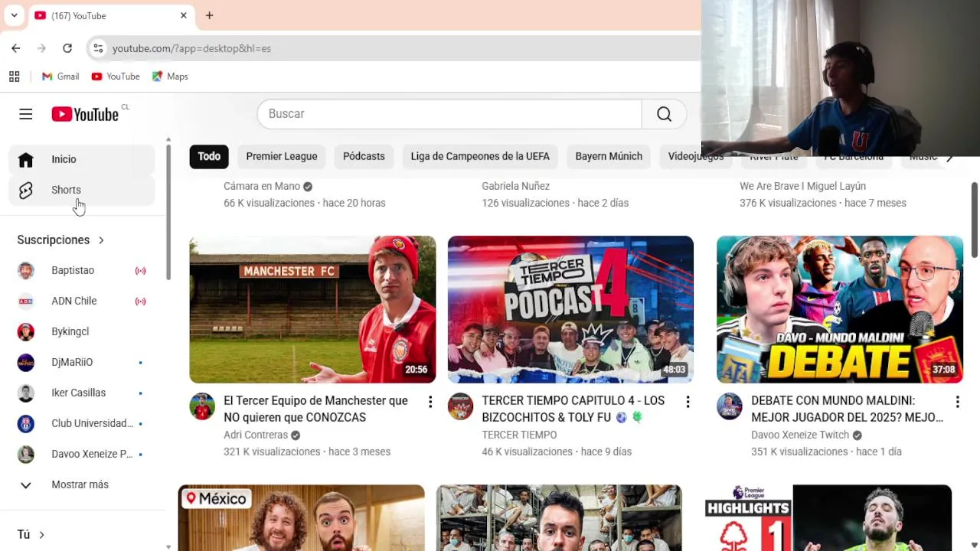Open Inicio in sidebar
Screen dimensions: 980x551
coord(82,159)
